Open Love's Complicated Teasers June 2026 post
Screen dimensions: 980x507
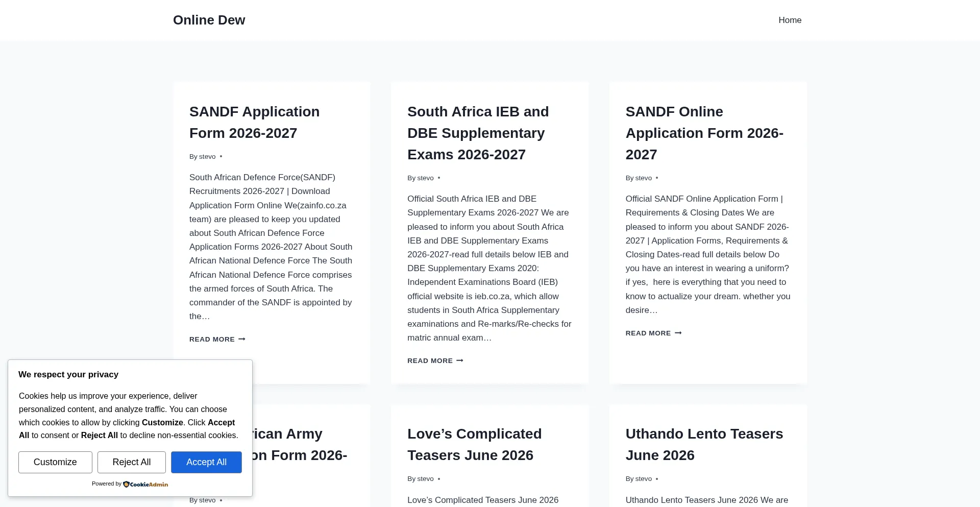click(x=474, y=444)
